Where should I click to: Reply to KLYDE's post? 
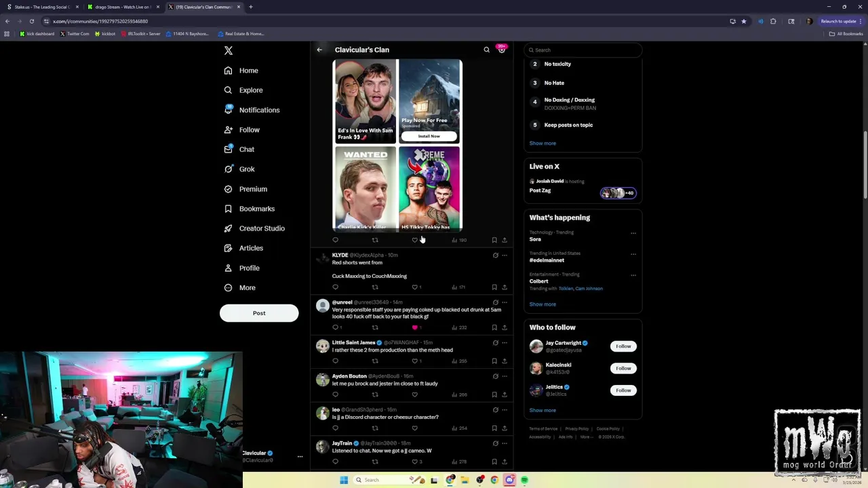(x=335, y=287)
